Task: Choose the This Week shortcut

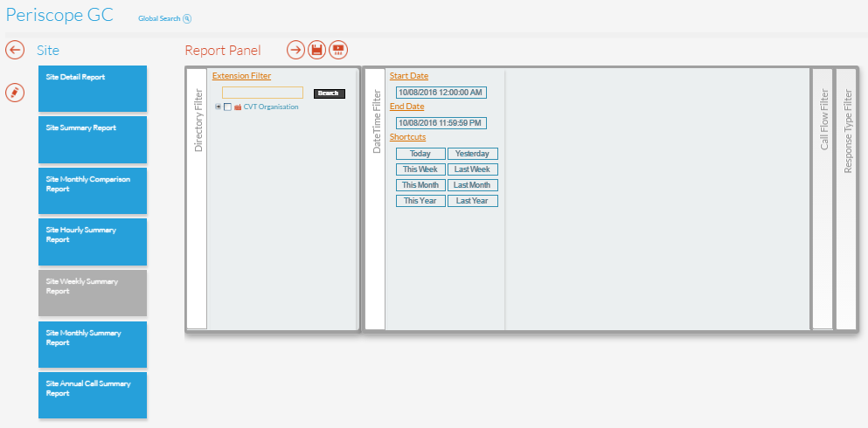Action: click(420, 169)
